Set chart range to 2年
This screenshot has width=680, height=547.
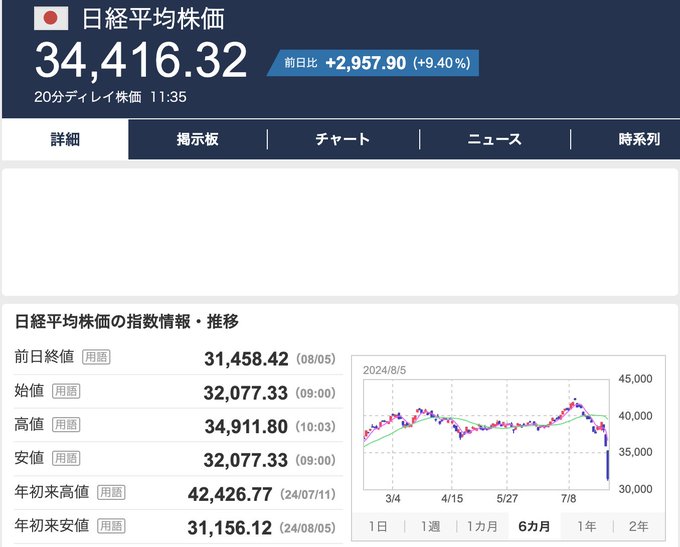(639, 527)
